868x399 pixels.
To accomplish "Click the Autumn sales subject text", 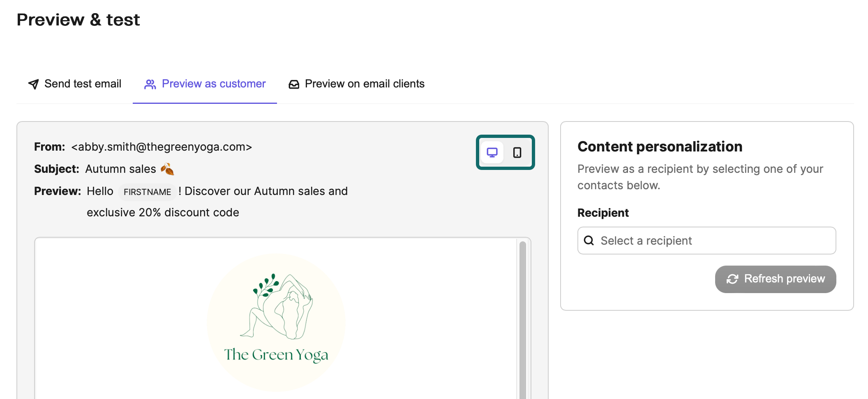I will pos(121,169).
